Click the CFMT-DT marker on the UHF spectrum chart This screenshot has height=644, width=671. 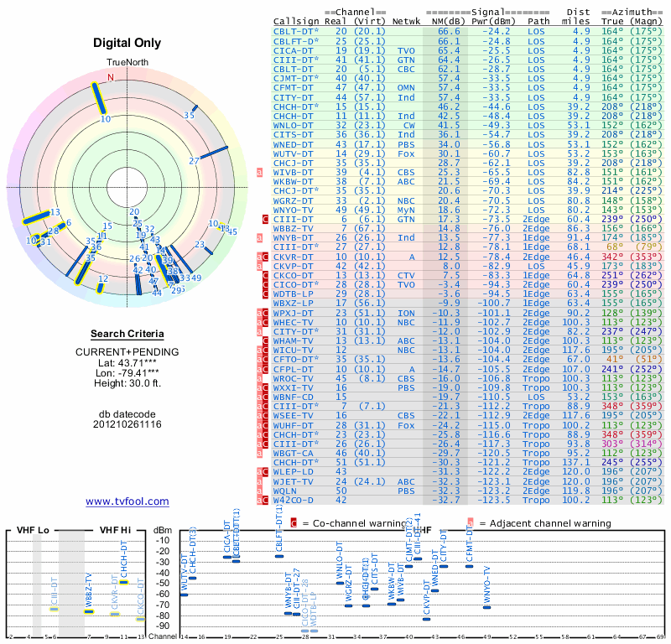[x=469, y=566]
